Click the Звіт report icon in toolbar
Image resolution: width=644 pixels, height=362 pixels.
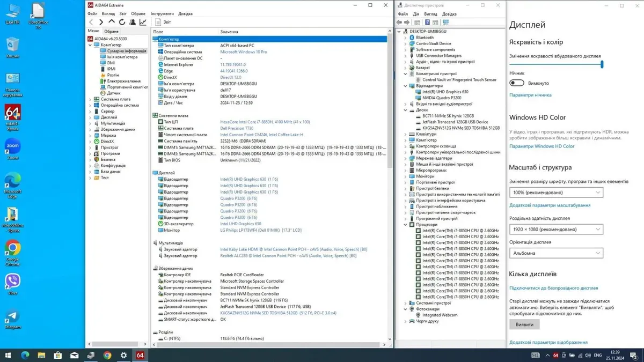pyautogui.click(x=159, y=23)
